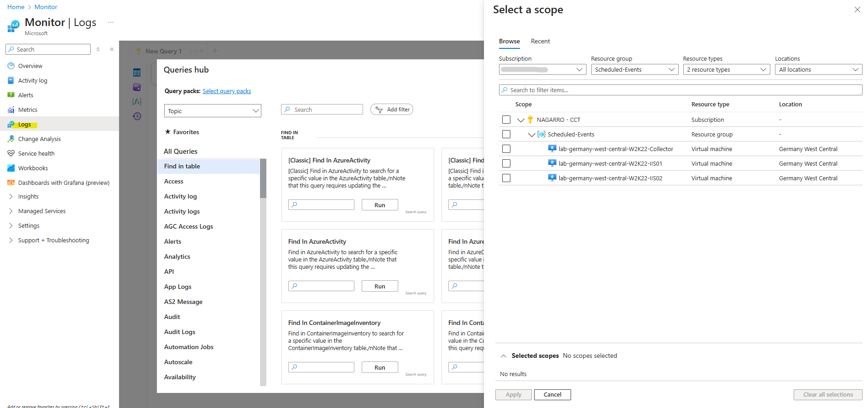The width and height of the screenshot is (868, 408).
Task: Switch to the Recent tab
Action: coord(541,41)
